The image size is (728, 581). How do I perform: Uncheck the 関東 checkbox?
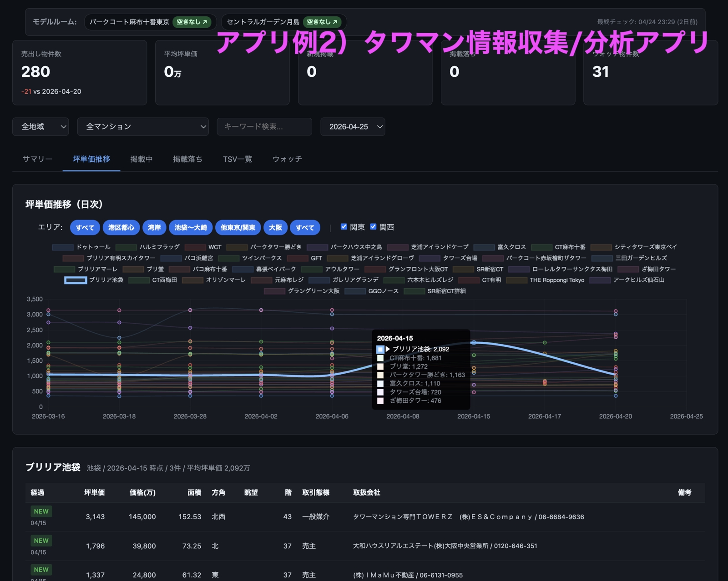pos(344,226)
